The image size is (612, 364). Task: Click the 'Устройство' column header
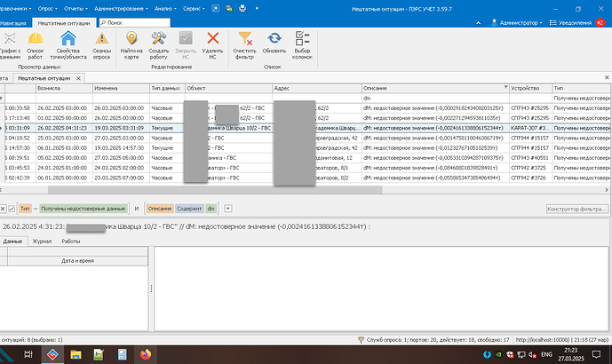click(x=530, y=88)
